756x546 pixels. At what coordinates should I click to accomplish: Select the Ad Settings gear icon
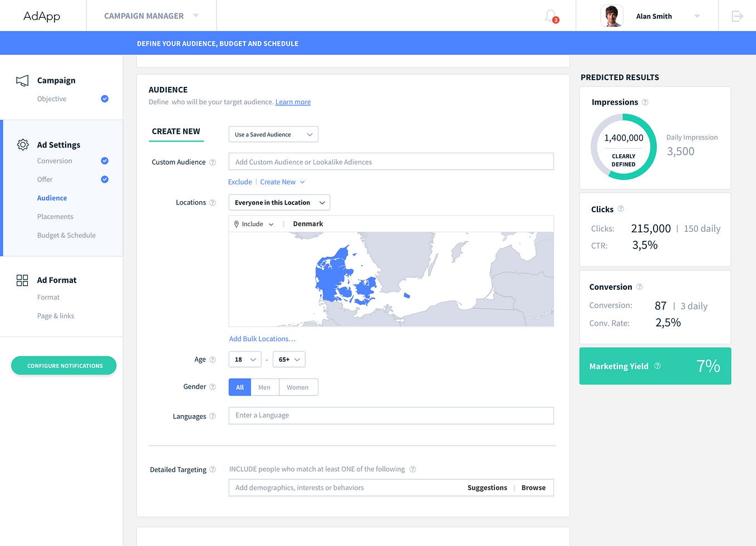click(22, 144)
